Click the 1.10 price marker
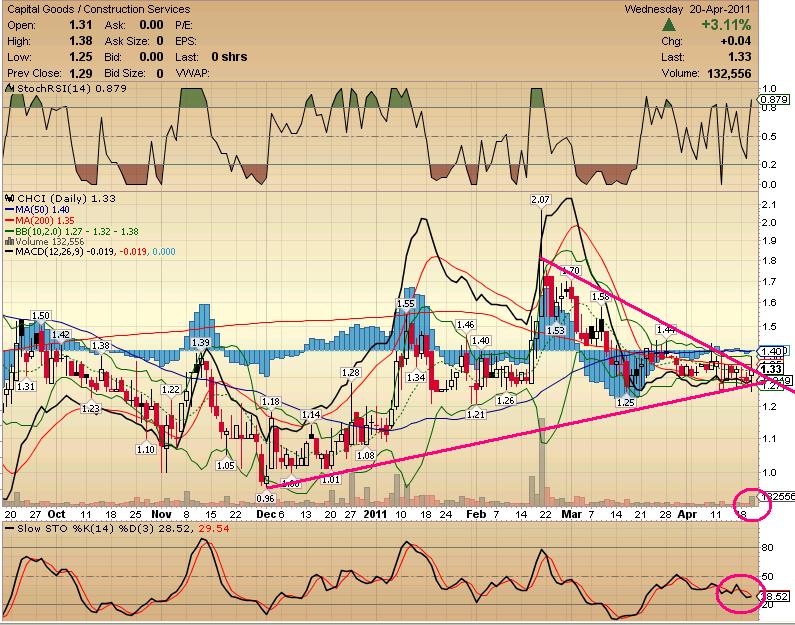Screen dimensions: 795x625 click(x=146, y=449)
